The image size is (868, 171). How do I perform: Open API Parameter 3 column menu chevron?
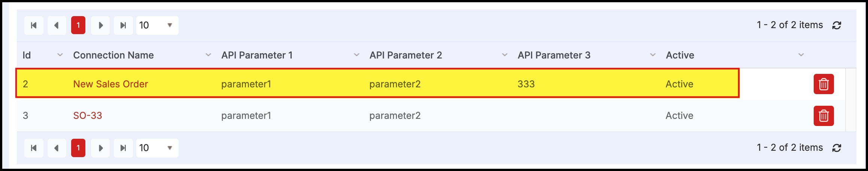pos(653,55)
